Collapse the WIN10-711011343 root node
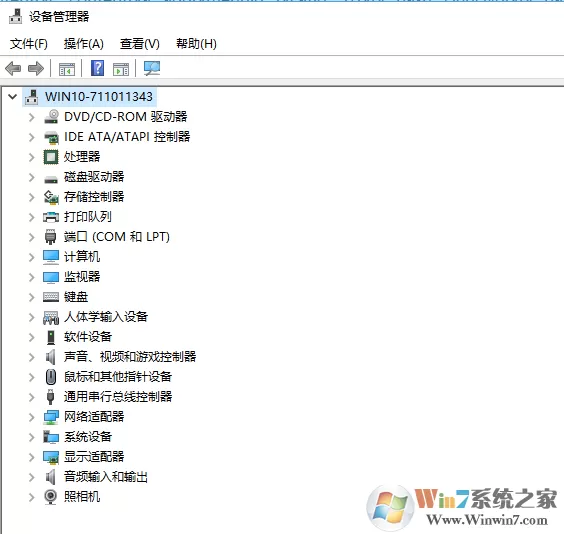 pyautogui.click(x=13, y=96)
